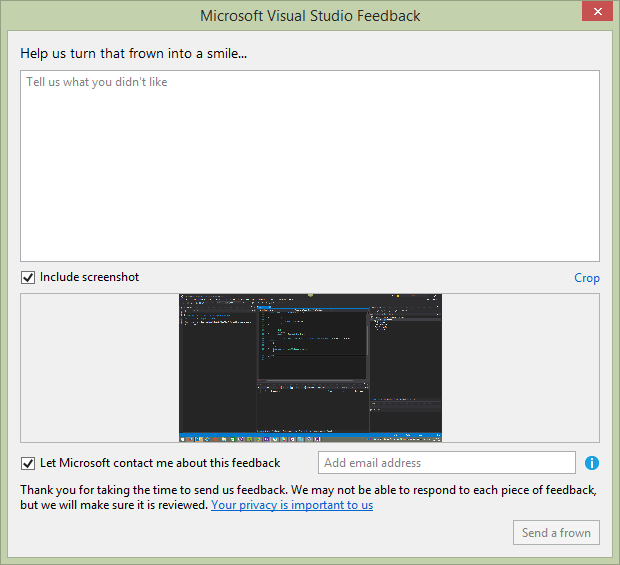Viewport: 620px width, 565px height.
Task: Close the Microsoft Visual Studio Feedback dialog
Action: tap(597, 11)
